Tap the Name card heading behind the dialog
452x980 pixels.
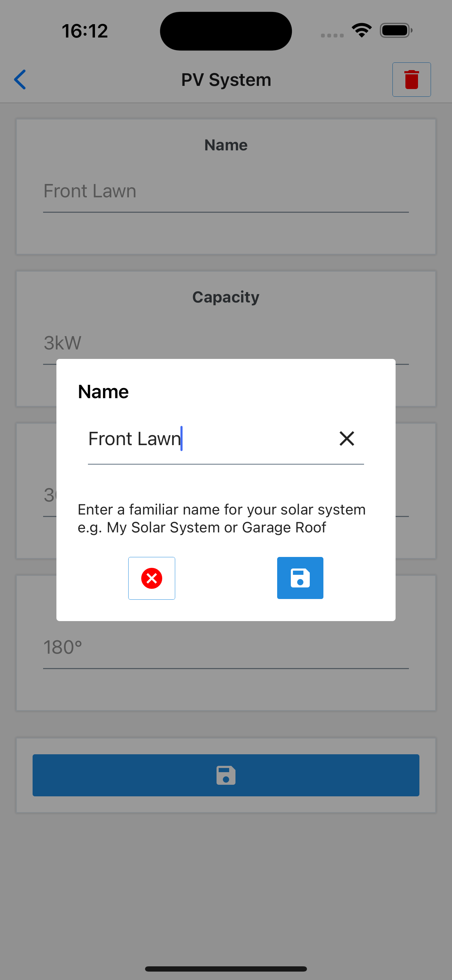pyautogui.click(x=226, y=145)
